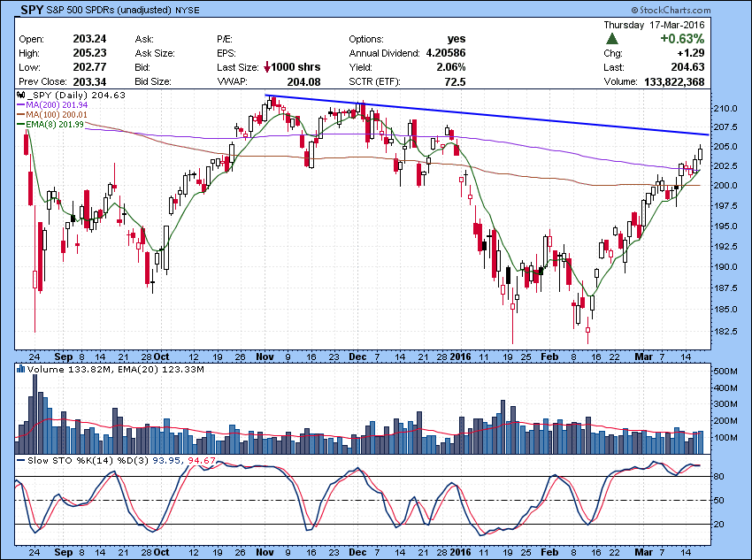752x560 pixels.
Task: Click the High value 205.23
Action: (89, 53)
